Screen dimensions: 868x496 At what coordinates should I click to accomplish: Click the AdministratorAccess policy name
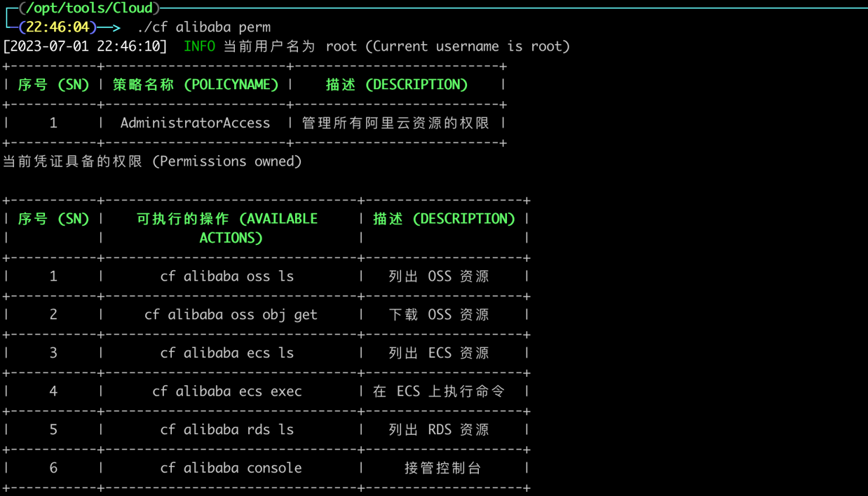[x=195, y=123]
